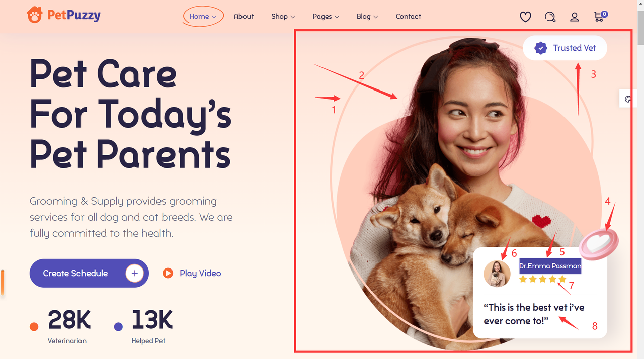The width and height of the screenshot is (644, 359).
Task: Open the user account icon
Action: click(x=574, y=17)
